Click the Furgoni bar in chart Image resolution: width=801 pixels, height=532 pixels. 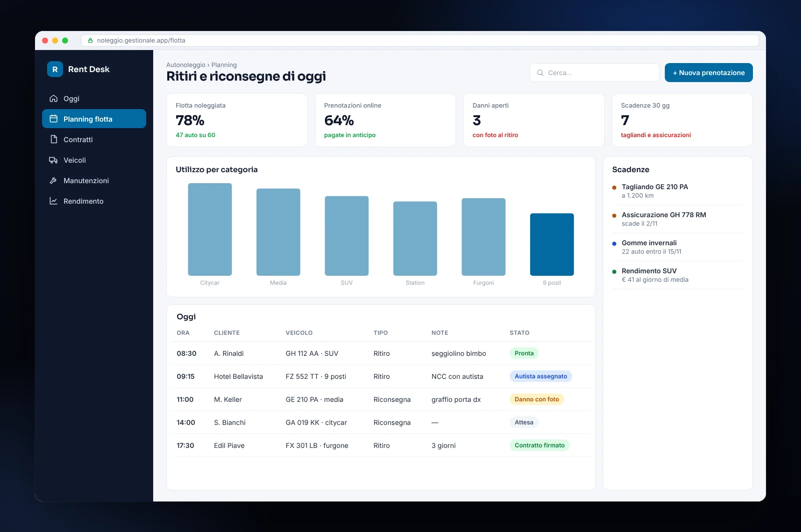point(484,237)
